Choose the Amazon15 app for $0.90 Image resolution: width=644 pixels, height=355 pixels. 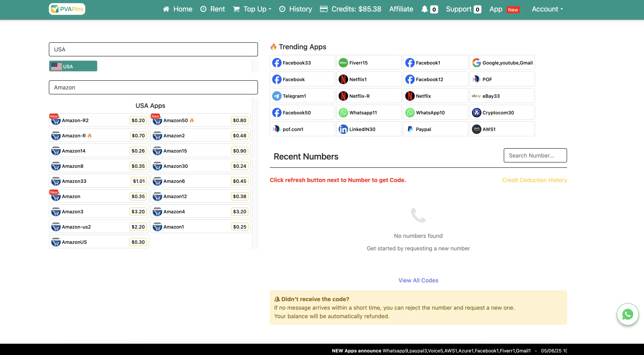click(x=200, y=151)
